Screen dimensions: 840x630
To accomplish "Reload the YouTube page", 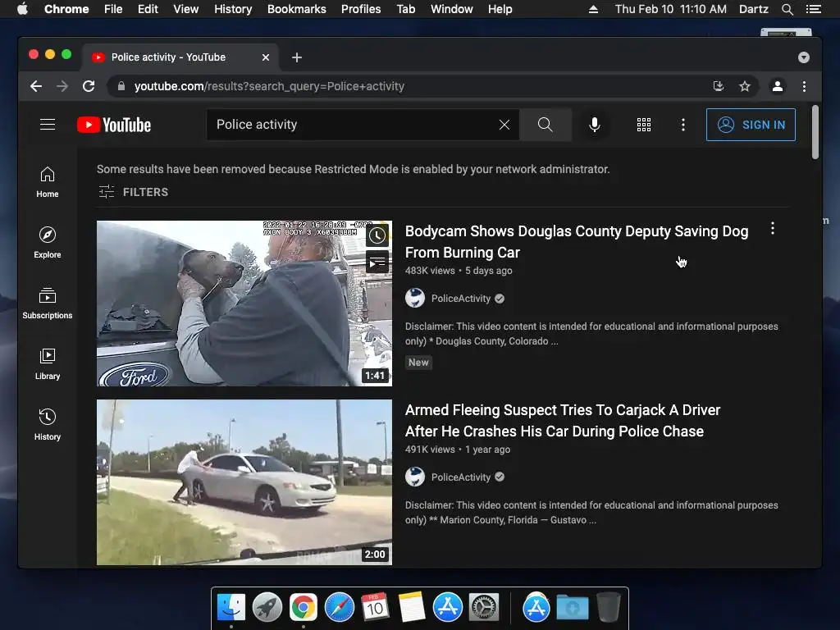I will [x=89, y=86].
